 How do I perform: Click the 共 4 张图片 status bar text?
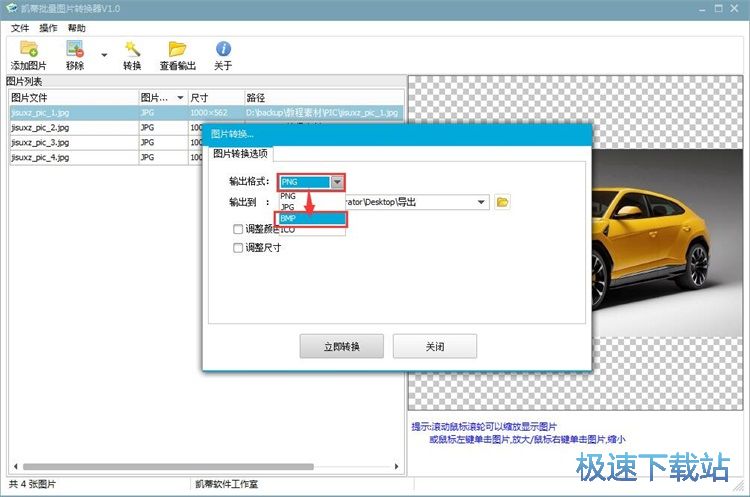pyautogui.click(x=32, y=484)
